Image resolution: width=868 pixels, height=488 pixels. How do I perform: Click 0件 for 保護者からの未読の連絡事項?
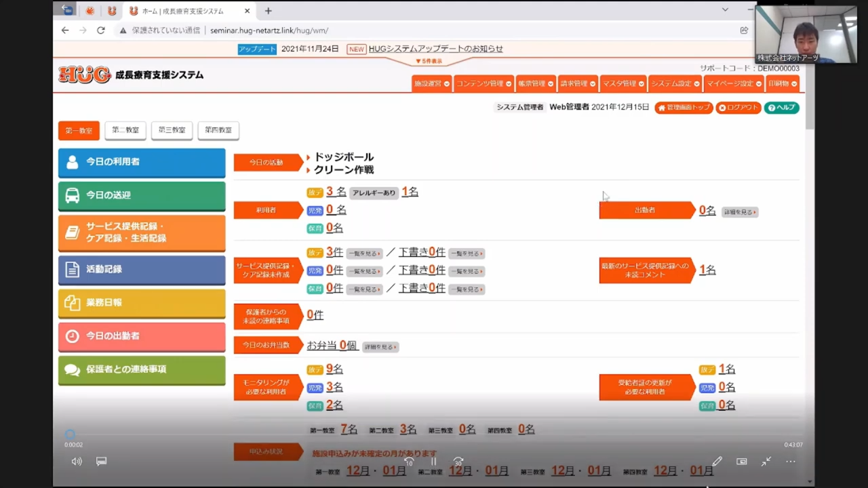pyautogui.click(x=315, y=315)
